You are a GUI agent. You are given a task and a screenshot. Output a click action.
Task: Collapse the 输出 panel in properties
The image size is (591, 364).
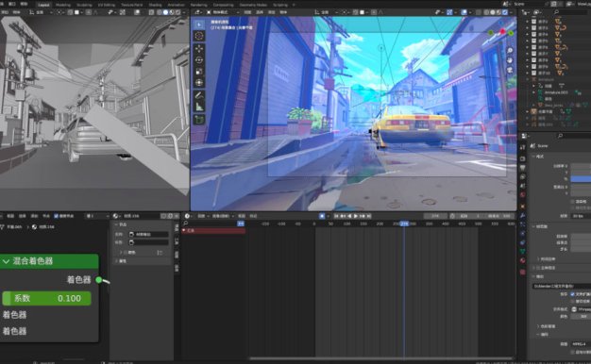(x=533, y=276)
